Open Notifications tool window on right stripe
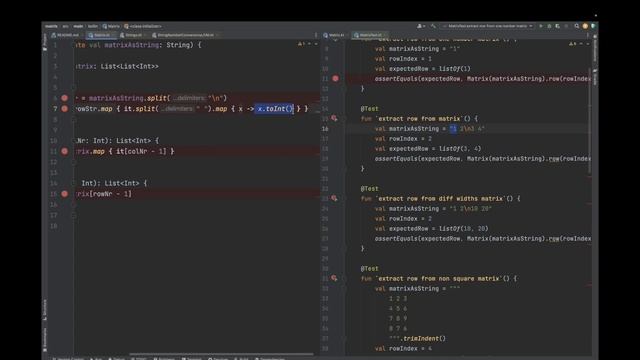This screenshot has height=360, width=640. [x=595, y=48]
